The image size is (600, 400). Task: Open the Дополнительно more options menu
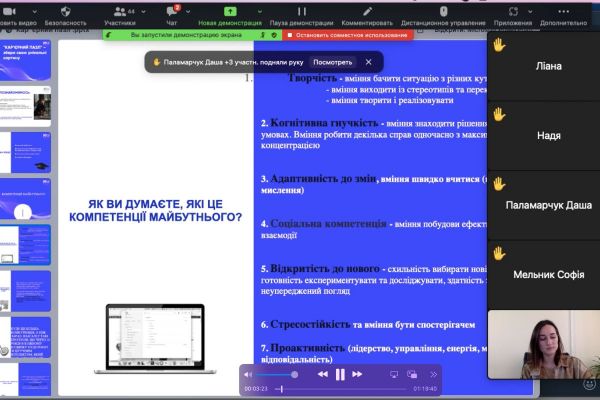[570, 14]
